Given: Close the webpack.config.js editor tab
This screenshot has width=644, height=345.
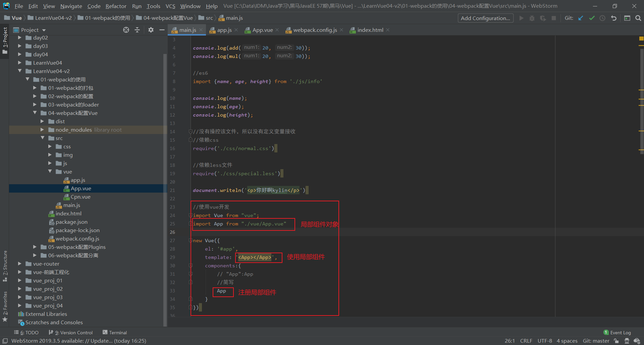Looking at the screenshot, I should pos(341,30).
